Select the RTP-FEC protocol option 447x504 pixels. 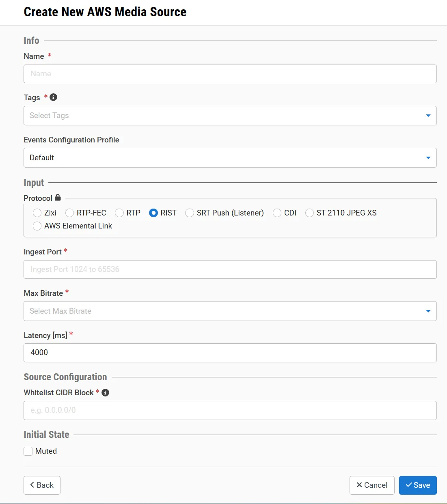coord(70,213)
